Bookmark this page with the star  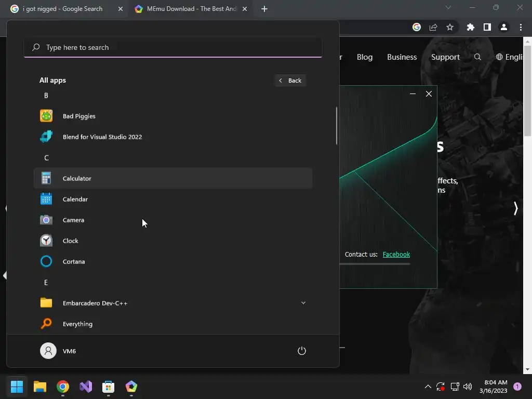pyautogui.click(x=449, y=27)
